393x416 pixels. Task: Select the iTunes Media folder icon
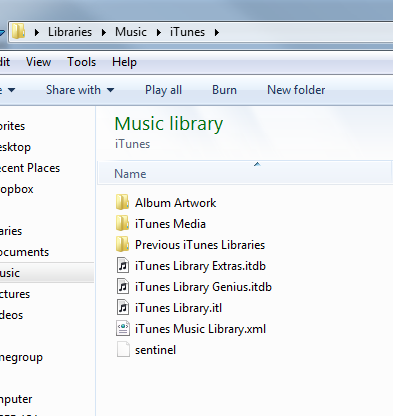(122, 223)
